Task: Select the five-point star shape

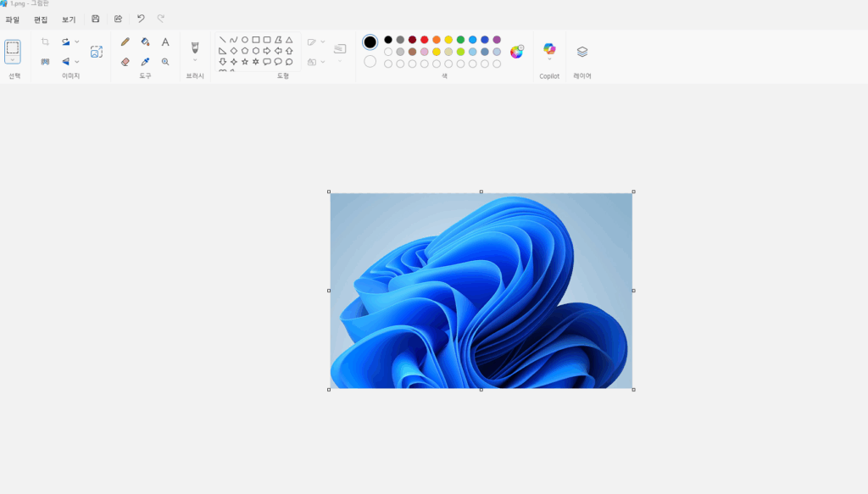Action: (245, 62)
